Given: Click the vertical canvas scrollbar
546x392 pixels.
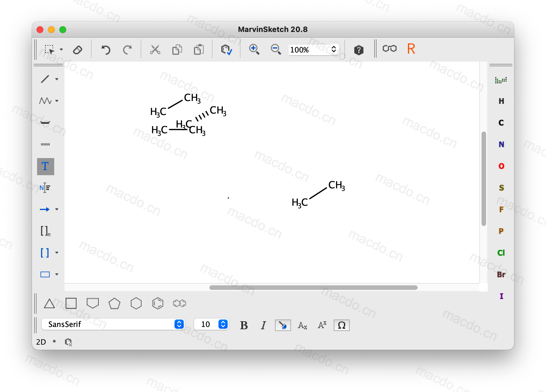Looking at the screenshot, I should point(484,179).
